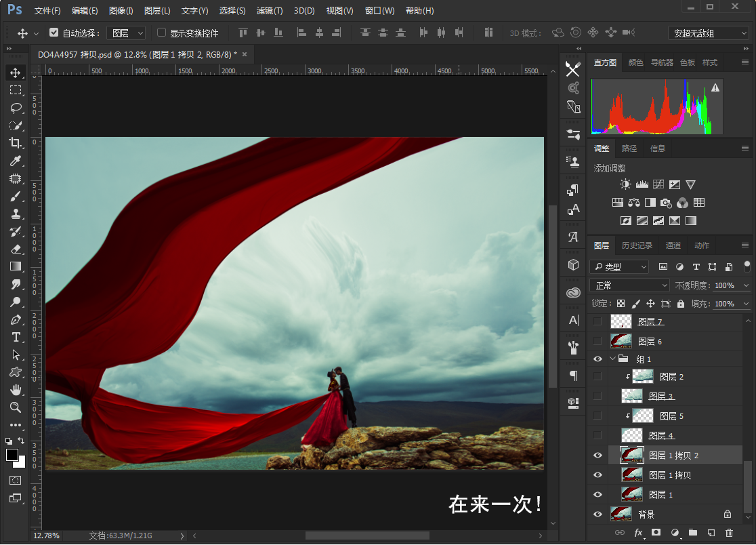Image resolution: width=756 pixels, height=545 pixels.
Task: Add a Photo Filter adjustment
Action: coord(666,203)
